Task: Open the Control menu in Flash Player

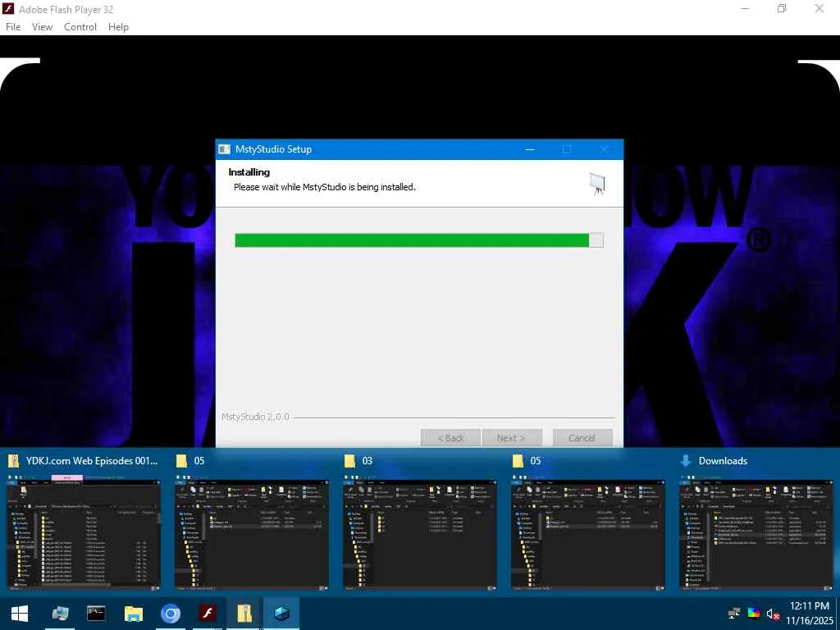Action: [x=80, y=27]
